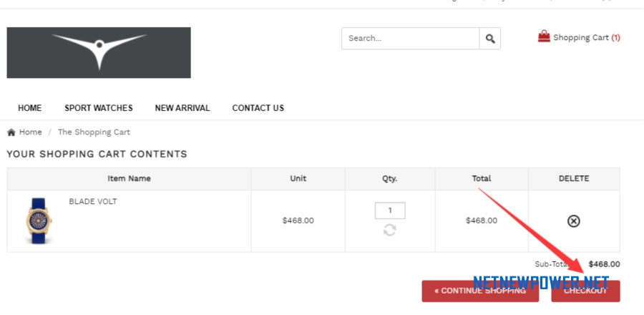Remove BLADE VOLT with the delete icon

tap(573, 221)
